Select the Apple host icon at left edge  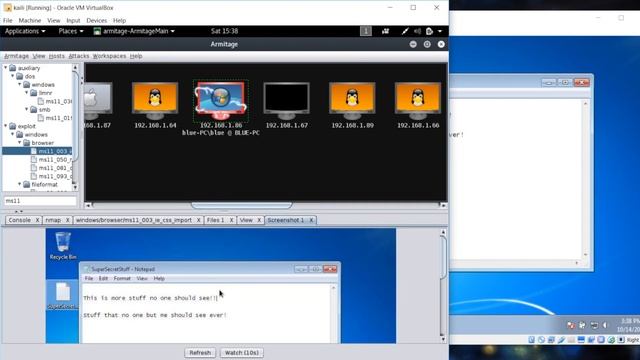coord(98,100)
